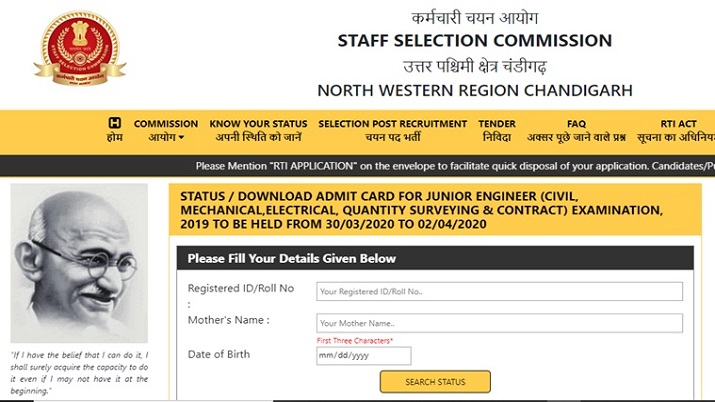The height and width of the screenshot is (402, 715).
Task: Click the Registered ID/Roll No field
Action: pyautogui.click(x=499, y=291)
